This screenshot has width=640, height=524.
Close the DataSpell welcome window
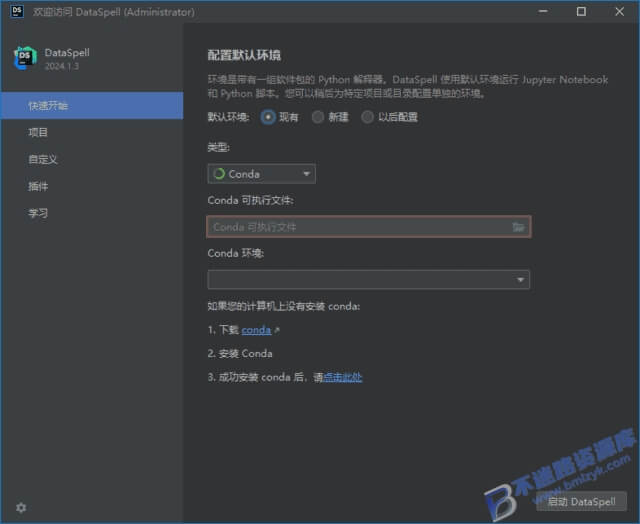pyautogui.click(x=620, y=11)
